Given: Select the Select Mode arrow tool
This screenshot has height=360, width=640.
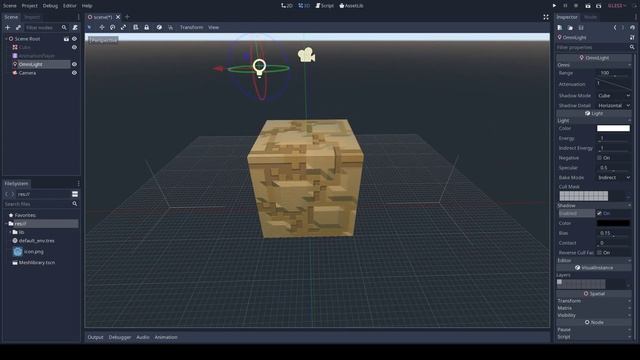Looking at the screenshot, I should (89, 27).
